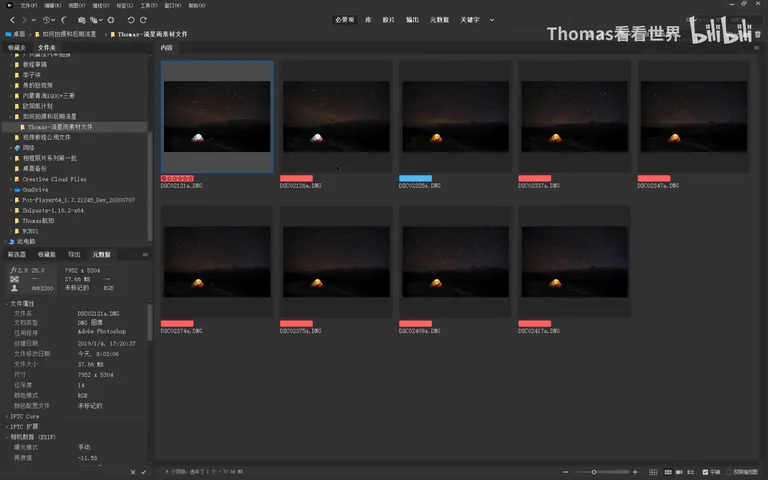Open the workspace switcher chevron dropdown

tap(492, 20)
